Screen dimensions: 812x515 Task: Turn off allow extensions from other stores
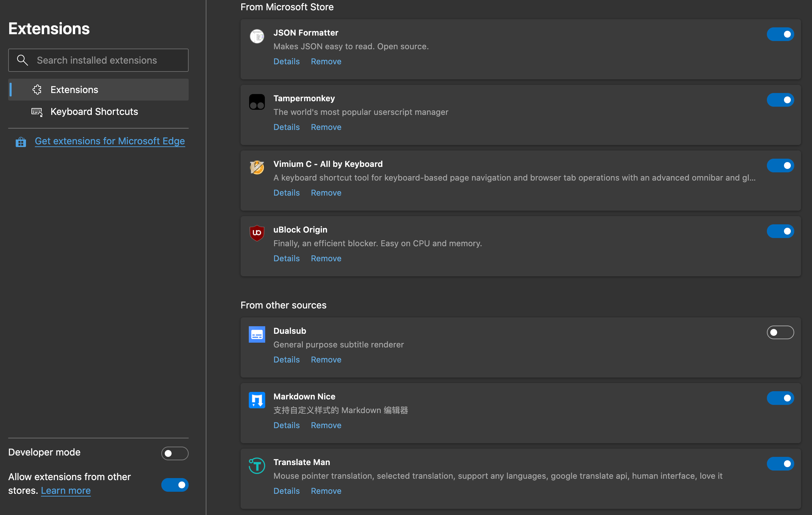(x=175, y=485)
